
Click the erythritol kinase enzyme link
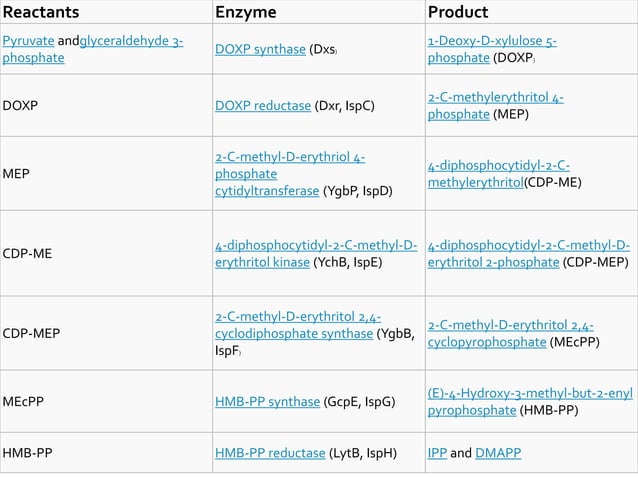[x=316, y=253]
